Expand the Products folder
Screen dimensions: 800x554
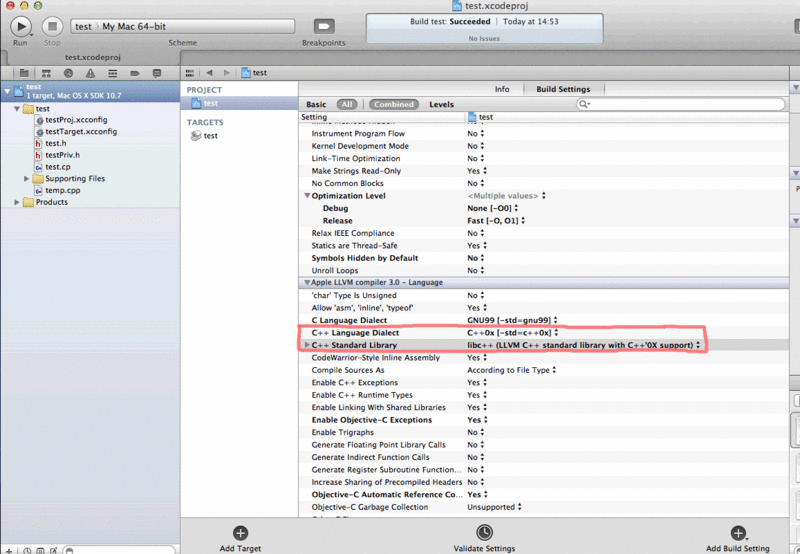tap(17, 202)
